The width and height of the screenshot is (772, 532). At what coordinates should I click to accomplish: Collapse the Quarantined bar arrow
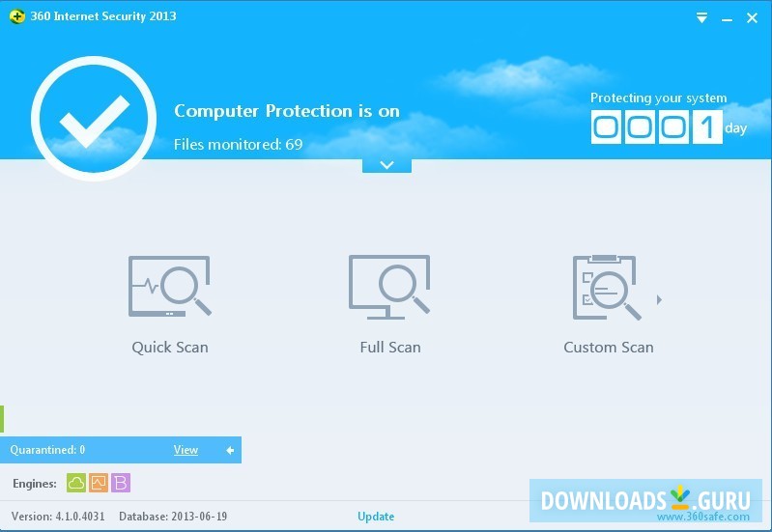tap(230, 450)
